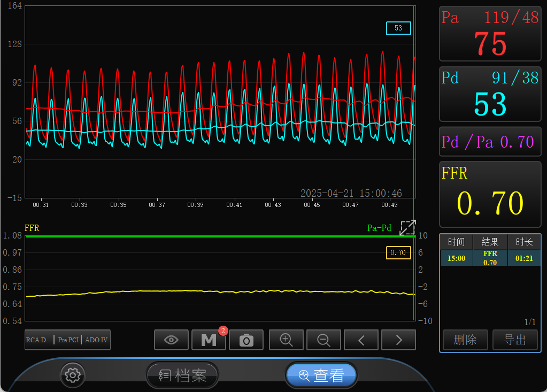Open settings via gear icon
The height and width of the screenshot is (392, 547).
click(x=73, y=375)
